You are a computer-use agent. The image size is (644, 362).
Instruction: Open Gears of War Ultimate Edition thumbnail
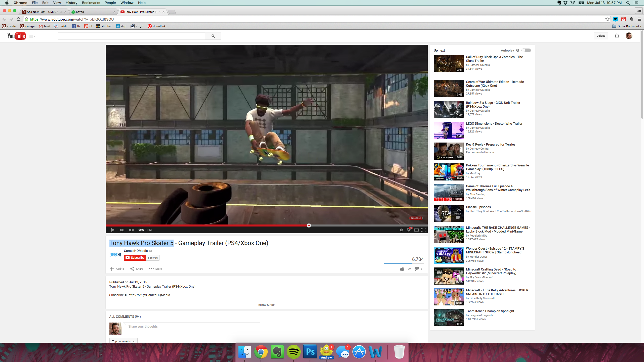click(x=449, y=88)
